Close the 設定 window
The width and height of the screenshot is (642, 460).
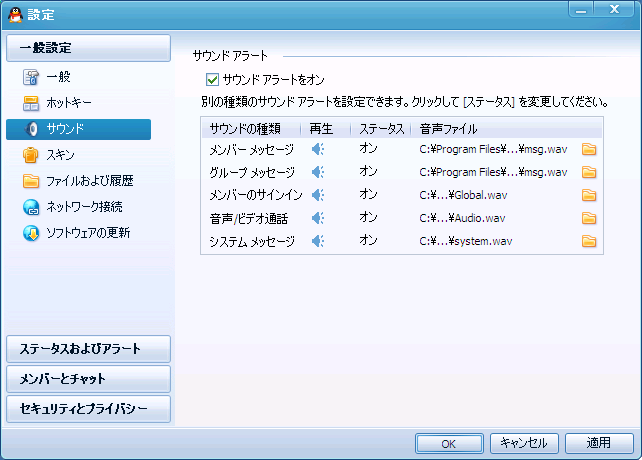(614, 10)
